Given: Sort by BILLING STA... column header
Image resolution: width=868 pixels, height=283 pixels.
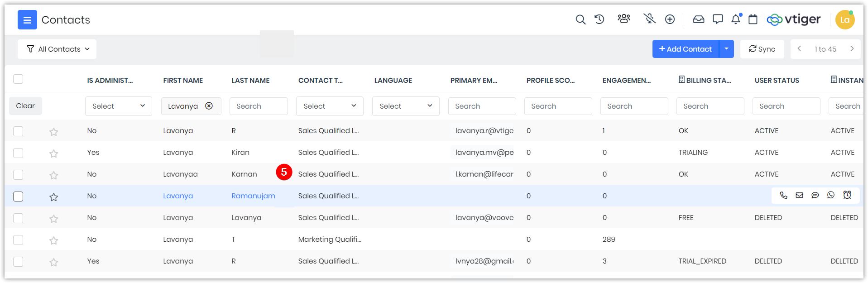Looking at the screenshot, I should point(705,80).
